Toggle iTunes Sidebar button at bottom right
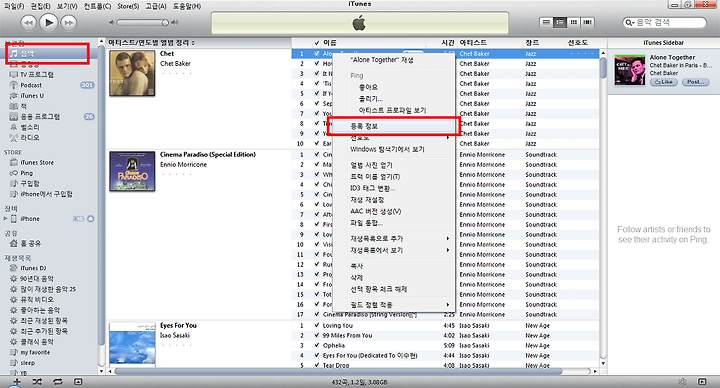The width and height of the screenshot is (720, 388). tap(702, 382)
